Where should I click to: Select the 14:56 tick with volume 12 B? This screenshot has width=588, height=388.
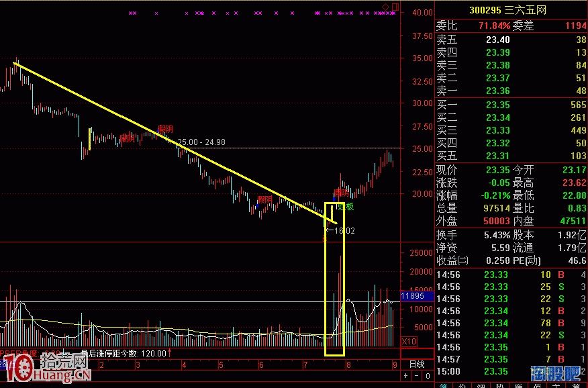[x=511, y=311]
